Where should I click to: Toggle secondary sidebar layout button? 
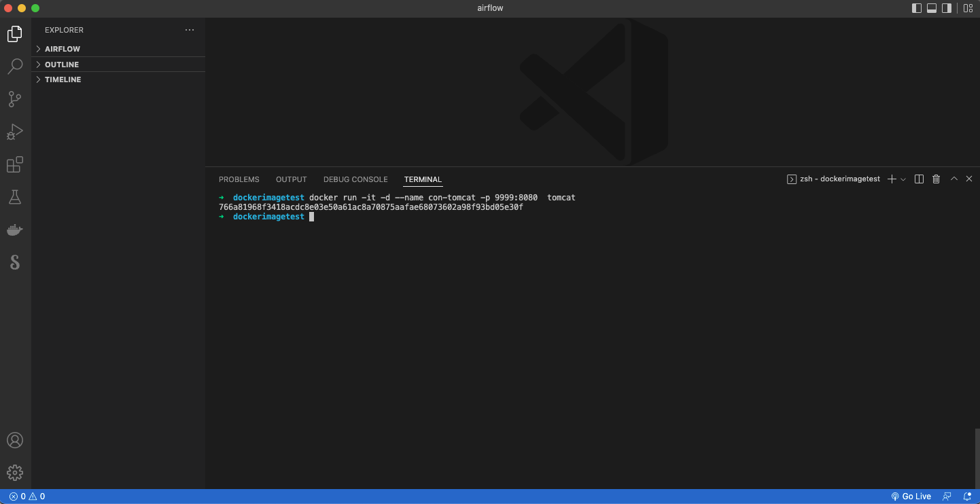coord(947,8)
